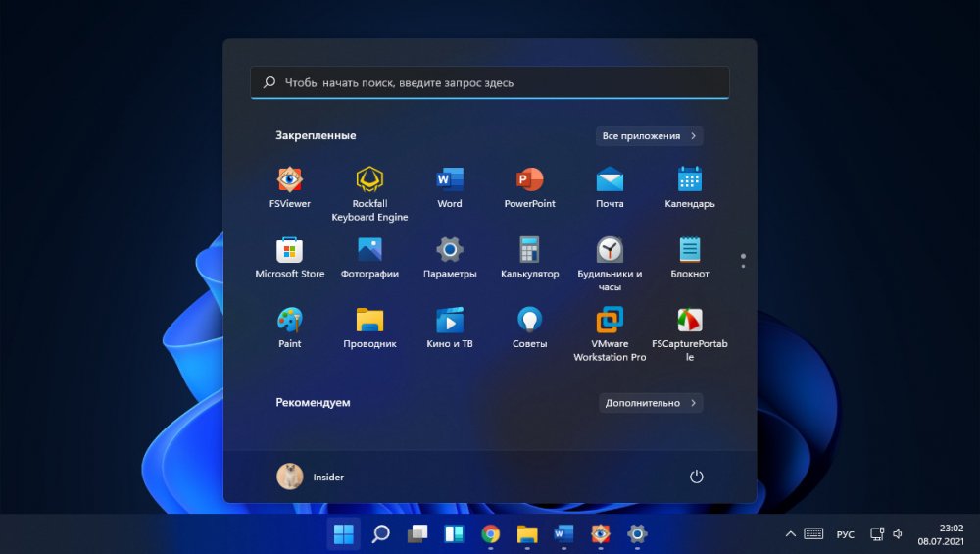Switch to Word on the taskbar

tap(563, 534)
